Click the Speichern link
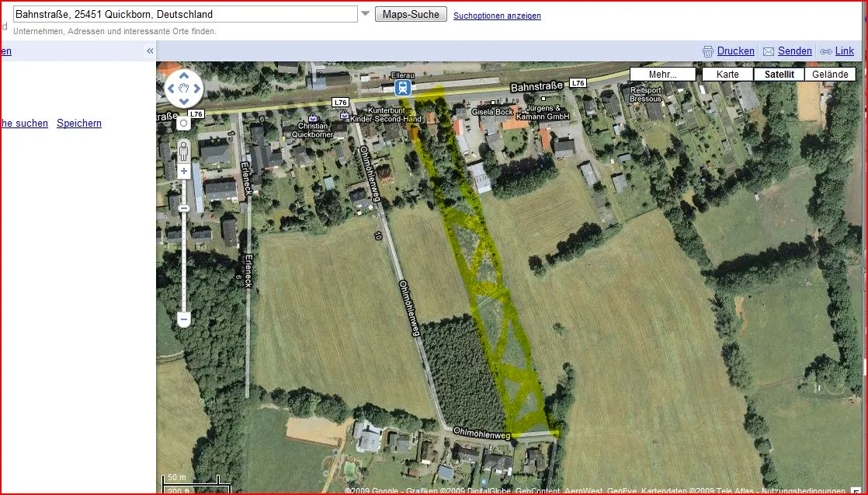868x495 pixels. 79,123
